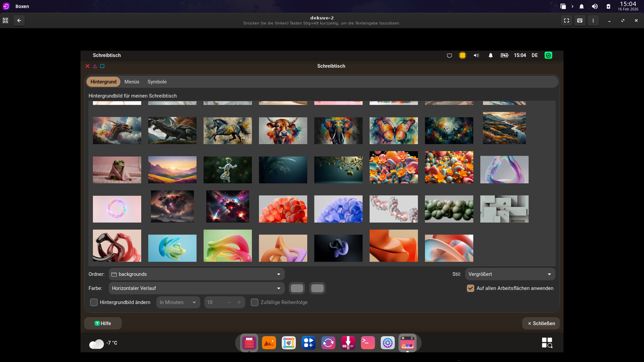Viewport: 644px width, 362px height.
Task: Open the blue app store dock icon
Action: pos(308,343)
